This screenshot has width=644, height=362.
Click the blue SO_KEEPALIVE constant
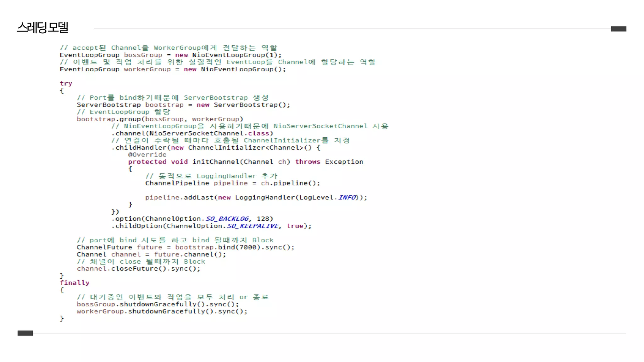coord(253,226)
